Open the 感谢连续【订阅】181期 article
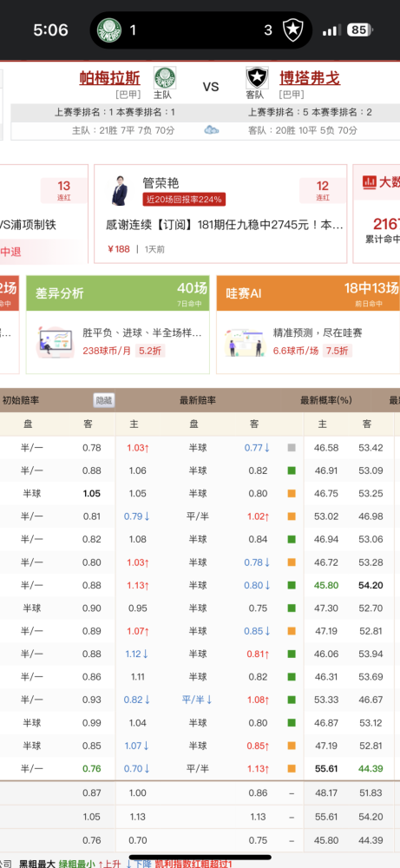400x868 pixels. pyautogui.click(x=225, y=226)
